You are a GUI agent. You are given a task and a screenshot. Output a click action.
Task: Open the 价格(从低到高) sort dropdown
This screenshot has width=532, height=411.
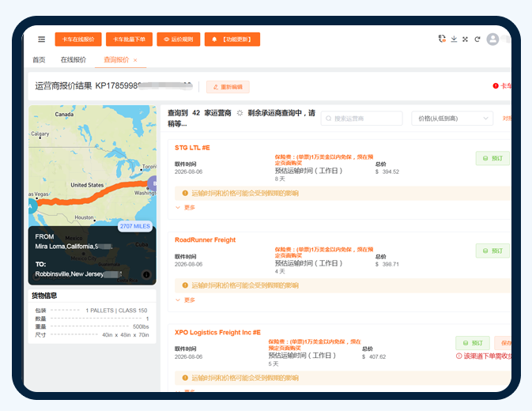pos(452,119)
